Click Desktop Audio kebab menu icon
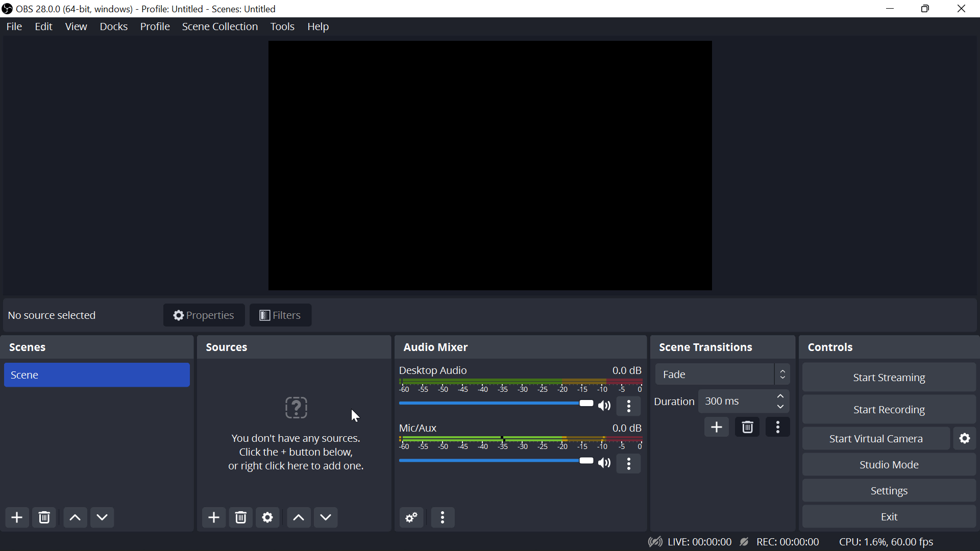This screenshot has width=980, height=551. 629,405
